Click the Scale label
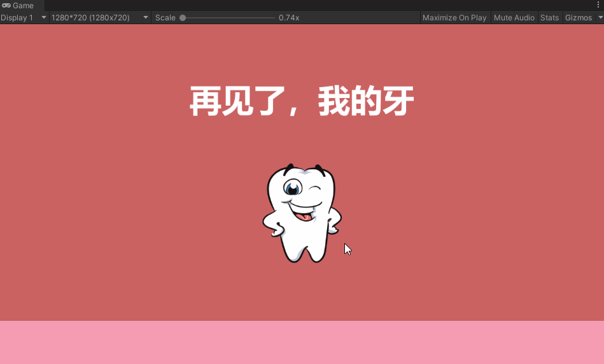The height and width of the screenshot is (364, 604). [x=165, y=18]
